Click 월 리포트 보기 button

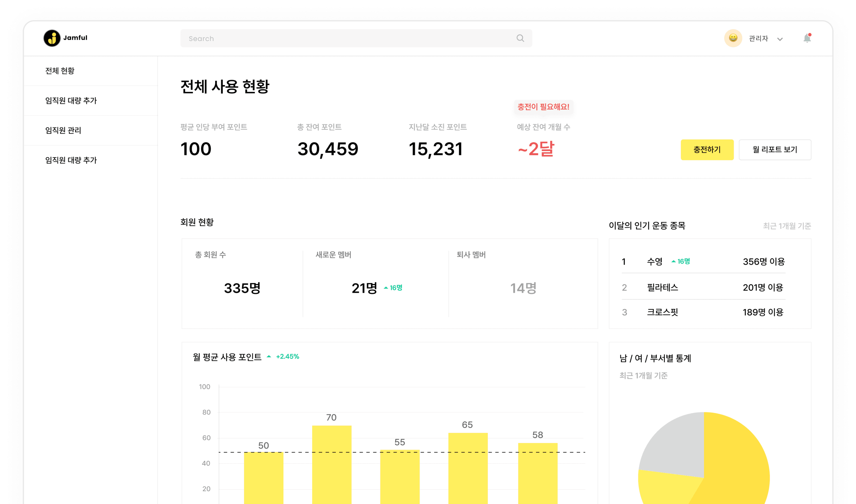(x=775, y=150)
